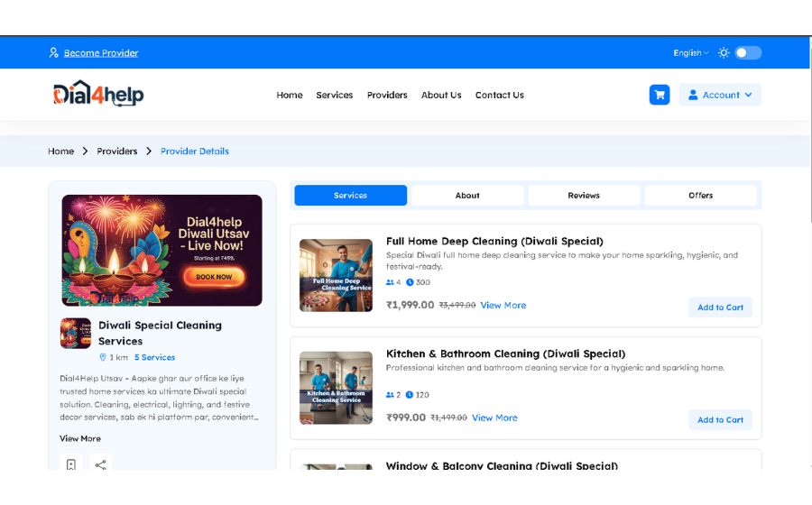Click the Diwali Special Cleaning provider avatar
Viewport: 812px width, 505px height.
point(76,333)
